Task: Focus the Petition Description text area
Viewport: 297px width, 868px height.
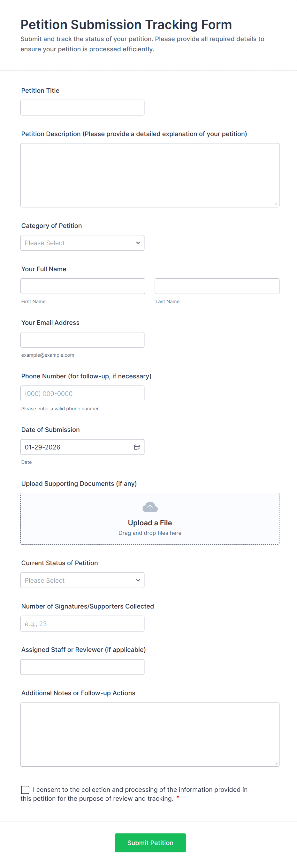Action: click(150, 175)
